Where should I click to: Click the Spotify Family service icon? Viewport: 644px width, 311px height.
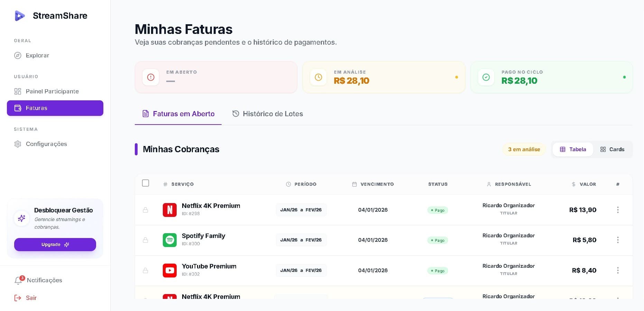[170, 240]
